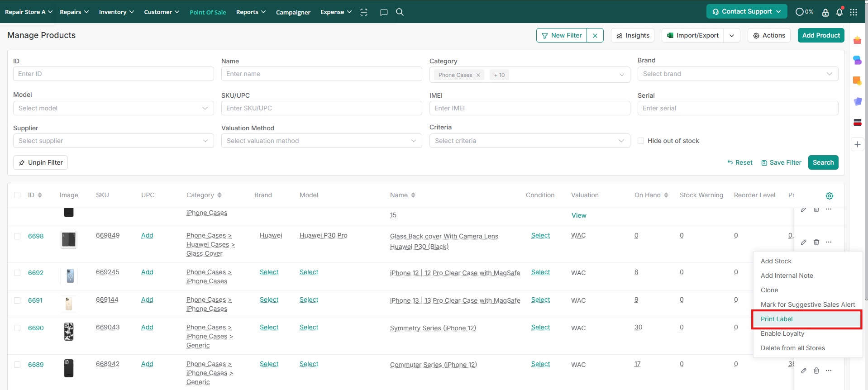The width and height of the screenshot is (868, 390).
Task: Choose Delete from all Stores
Action: click(807, 348)
